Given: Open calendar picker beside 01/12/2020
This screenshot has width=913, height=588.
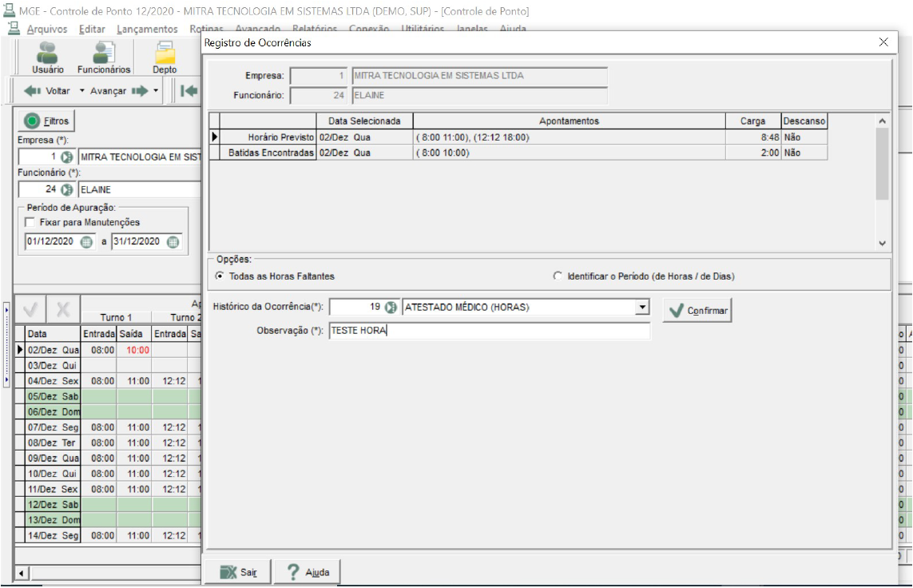Looking at the screenshot, I should (x=86, y=241).
